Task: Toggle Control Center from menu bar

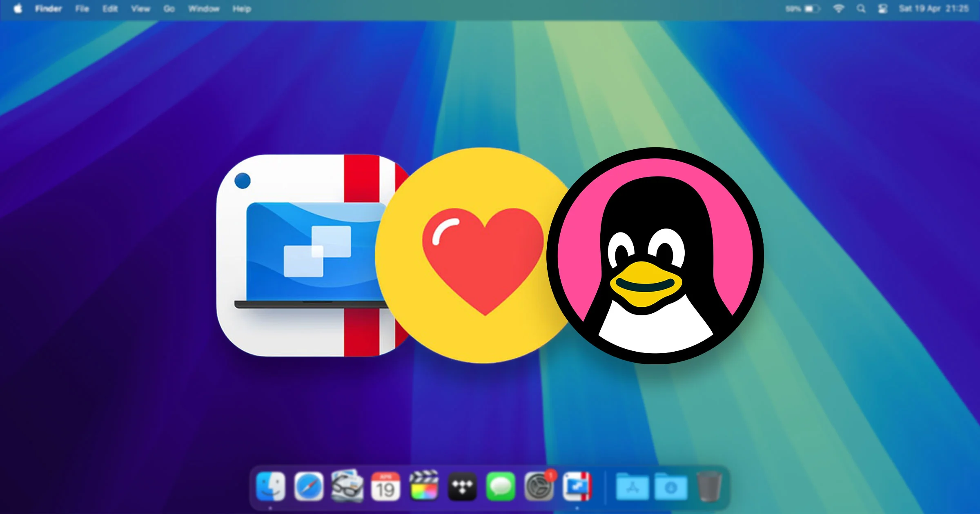Action: (x=883, y=9)
